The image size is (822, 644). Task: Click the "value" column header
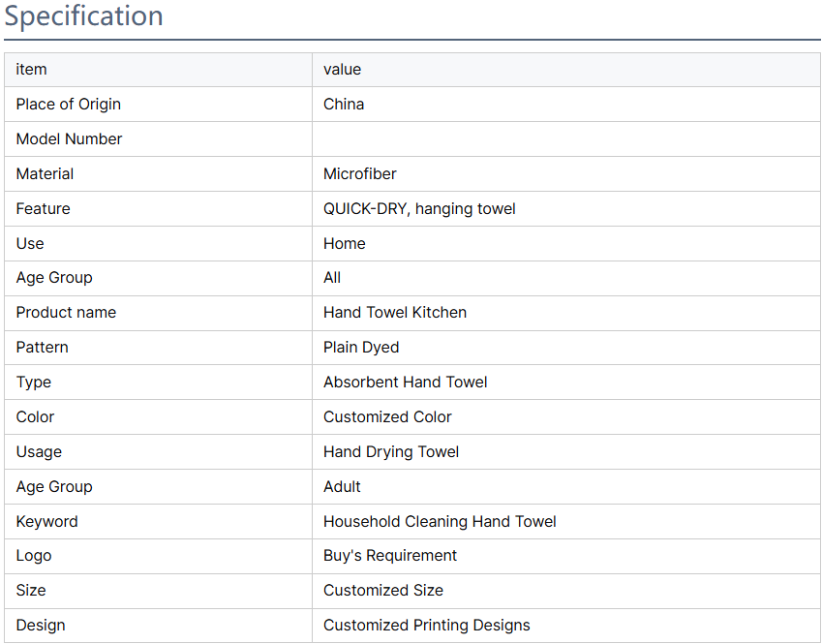click(342, 70)
